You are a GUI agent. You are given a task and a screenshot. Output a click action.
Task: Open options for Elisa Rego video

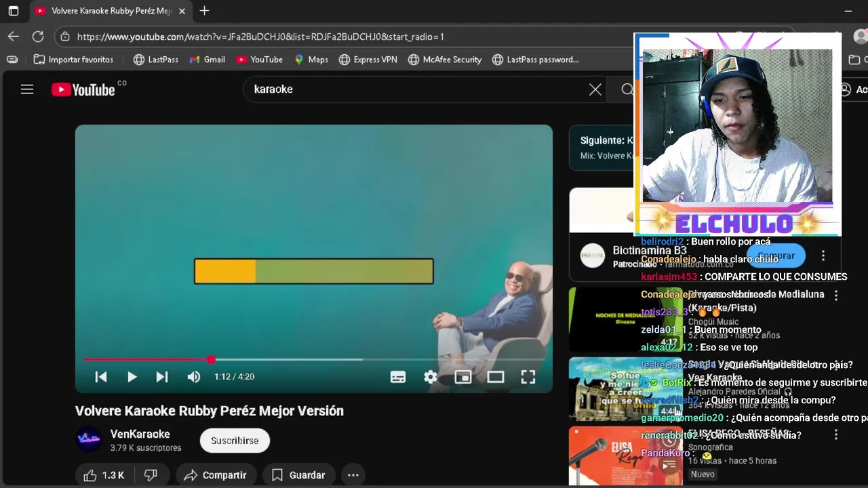pyautogui.click(x=836, y=434)
